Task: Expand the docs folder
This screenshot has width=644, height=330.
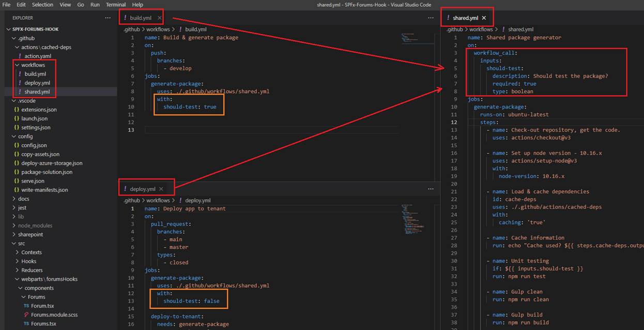Action: pyautogui.click(x=23, y=199)
